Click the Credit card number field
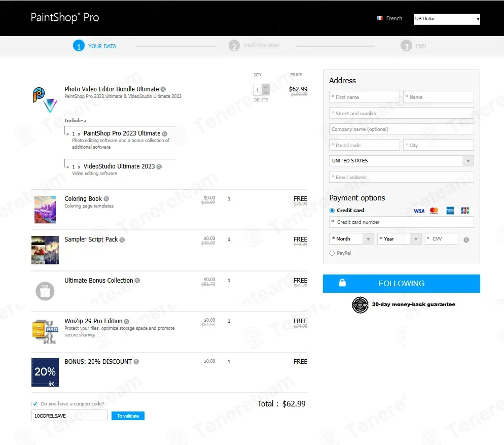The height and width of the screenshot is (445, 504). 401,222
